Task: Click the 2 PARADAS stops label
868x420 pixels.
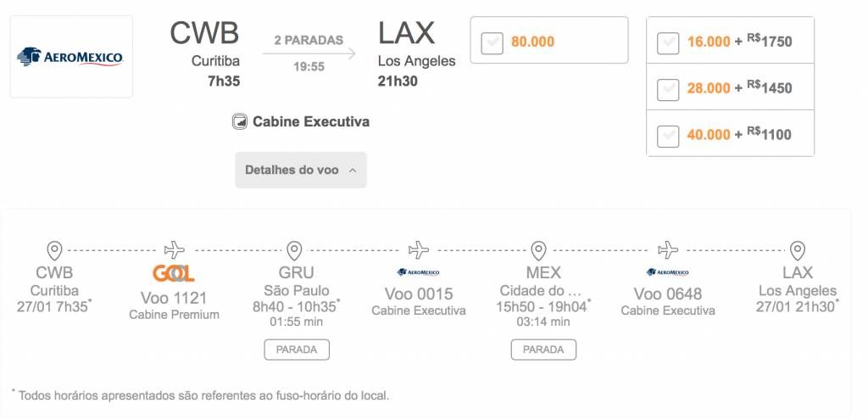Action: (309, 41)
